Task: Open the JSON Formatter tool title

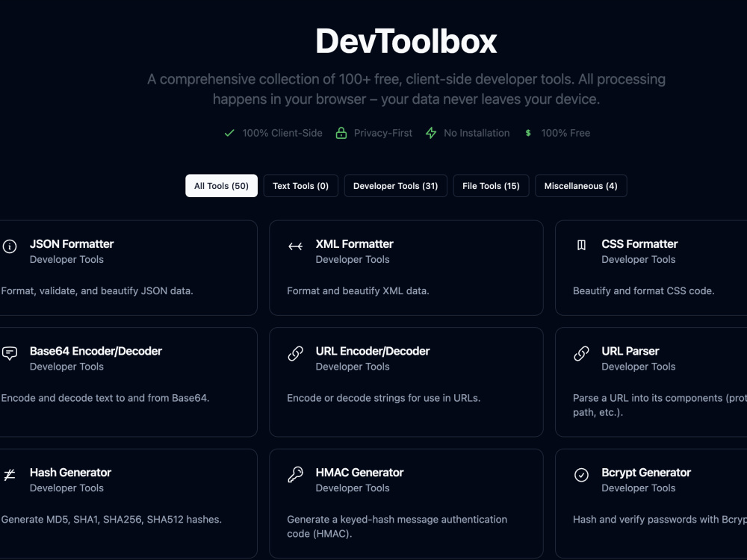Action: click(72, 244)
